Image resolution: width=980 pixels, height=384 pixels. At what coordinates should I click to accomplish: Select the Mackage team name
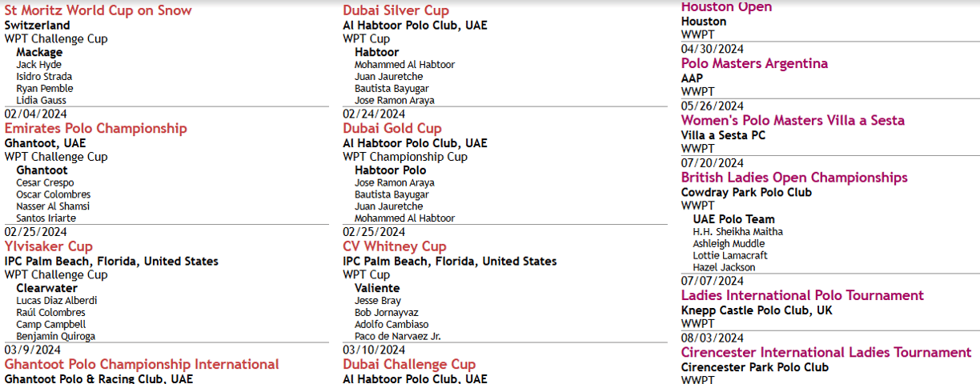39,52
